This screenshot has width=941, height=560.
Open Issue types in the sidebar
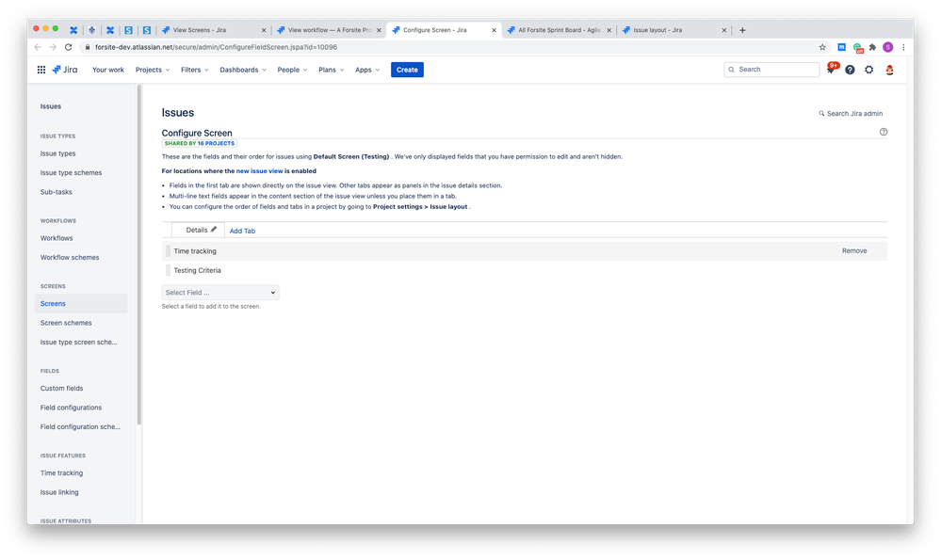[x=57, y=153]
